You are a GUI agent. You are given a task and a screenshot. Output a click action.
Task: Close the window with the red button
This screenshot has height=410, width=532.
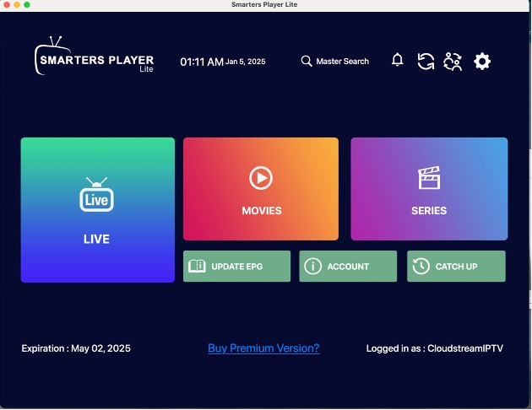pos(6,4)
